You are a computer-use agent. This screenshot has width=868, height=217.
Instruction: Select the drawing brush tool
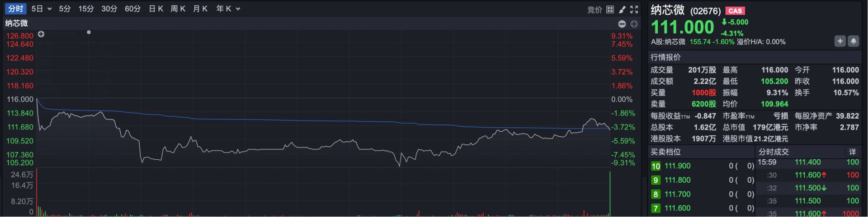click(x=622, y=9)
